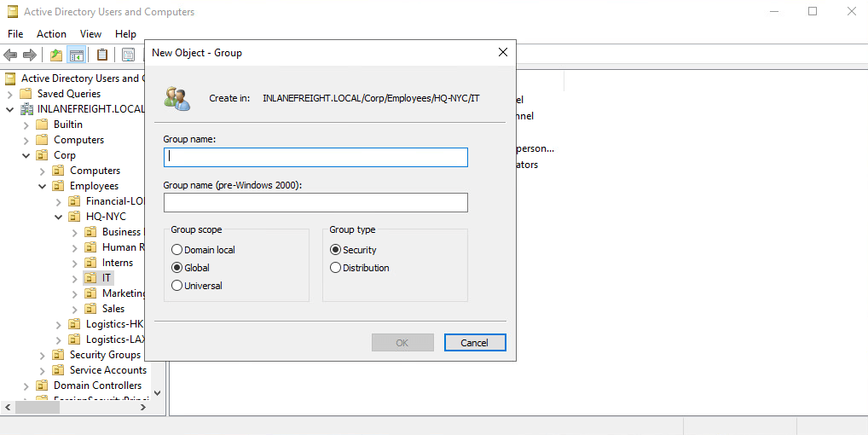The width and height of the screenshot is (868, 435).
Task: Choose Distribution group type
Action: 360,268
